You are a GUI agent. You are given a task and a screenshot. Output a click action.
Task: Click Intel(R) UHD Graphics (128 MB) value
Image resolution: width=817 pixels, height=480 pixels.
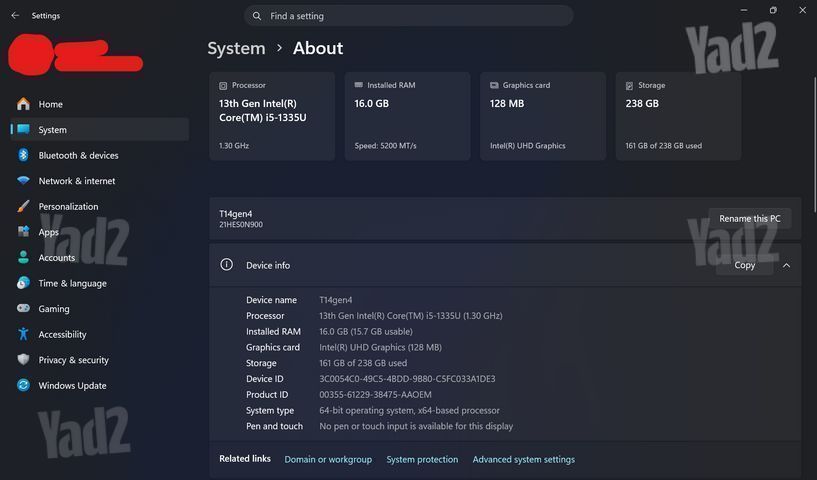[x=380, y=347]
